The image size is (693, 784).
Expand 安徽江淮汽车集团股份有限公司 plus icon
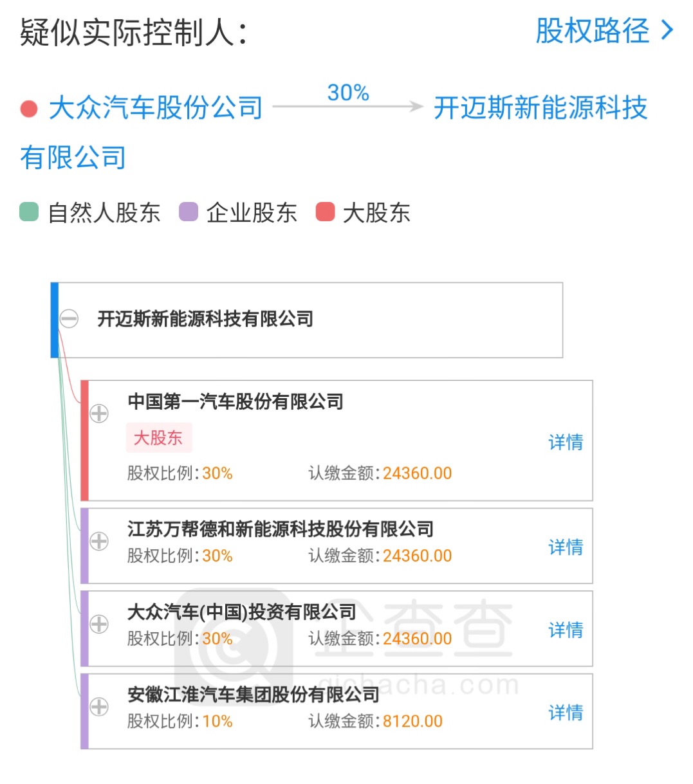(99, 707)
